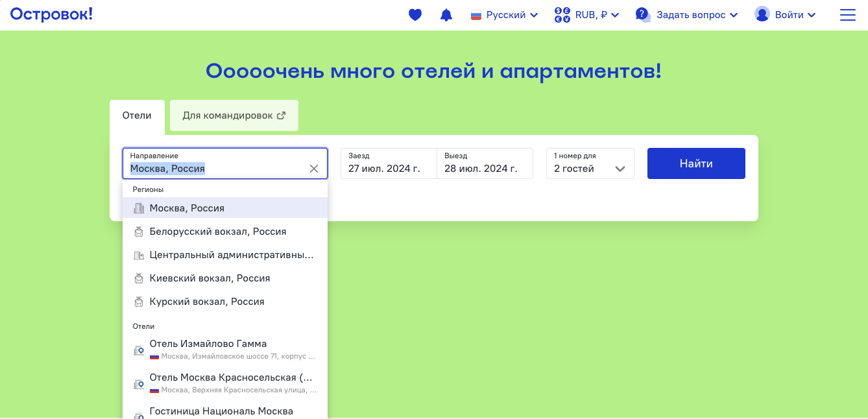This screenshot has height=419, width=868.
Task: Click city icon beside Москва, Россия suggestion
Action: click(138, 208)
